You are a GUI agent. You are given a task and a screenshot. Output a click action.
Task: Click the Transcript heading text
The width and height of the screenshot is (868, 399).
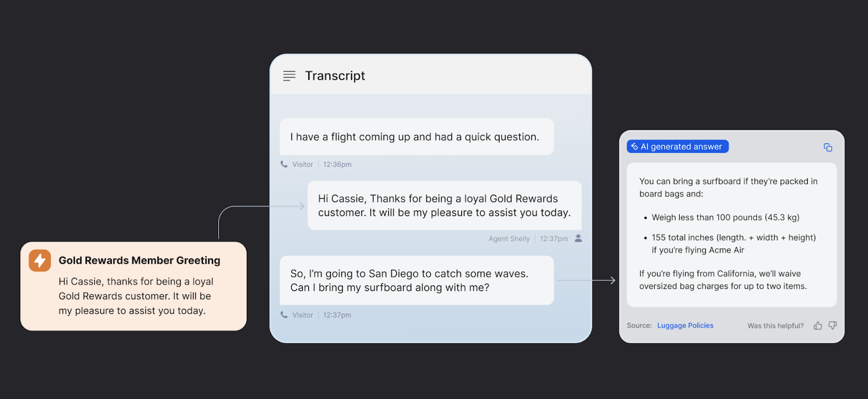[x=335, y=76]
